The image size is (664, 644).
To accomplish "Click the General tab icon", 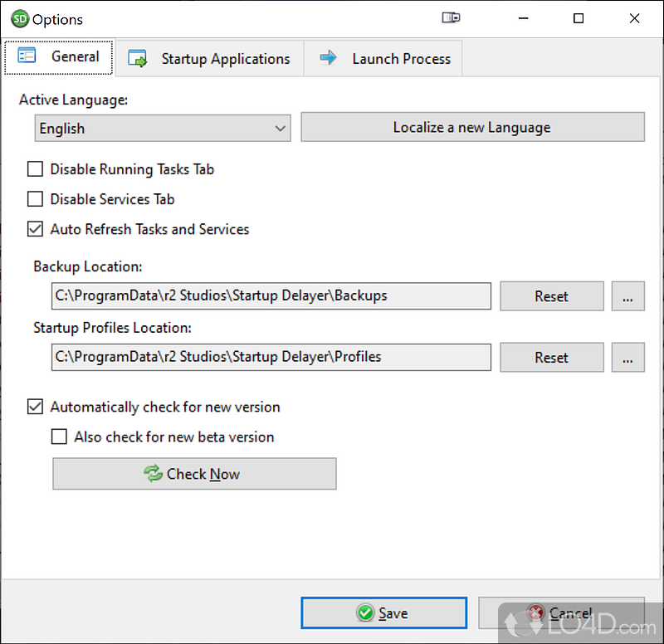I will (27, 56).
